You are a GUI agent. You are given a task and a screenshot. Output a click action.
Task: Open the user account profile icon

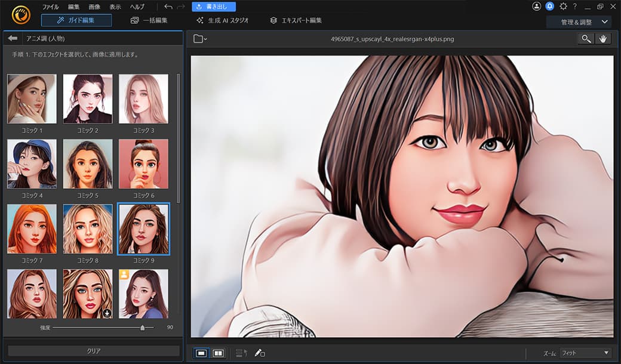(536, 7)
